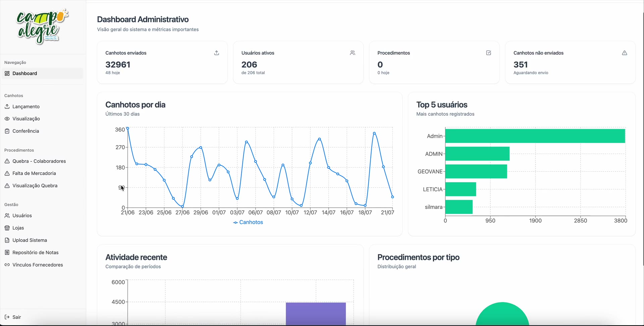The width and height of the screenshot is (644, 326).
Task: Select the GEOVANE bar in chart
Action: (x=476, y=171)
